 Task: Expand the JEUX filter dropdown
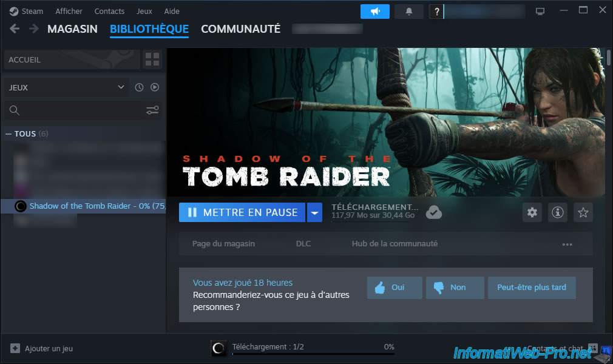point(67,87)
